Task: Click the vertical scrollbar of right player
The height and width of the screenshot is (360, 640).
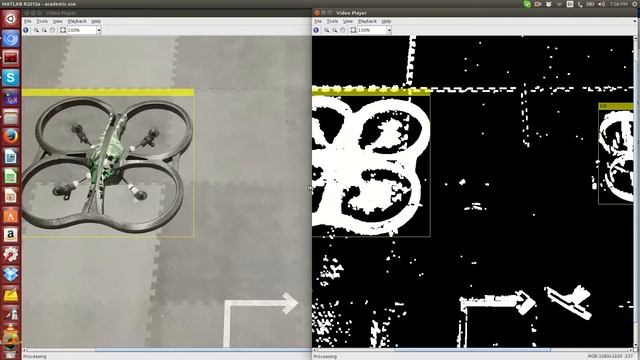Action: pyautogui.click(x=636, y=192)
